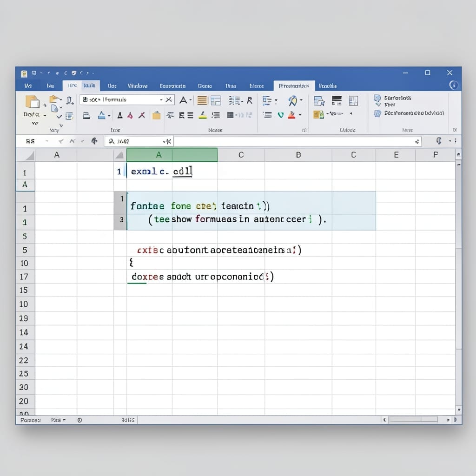Click the horizontal scrollbar at bottom right

(x=413, y=420)
